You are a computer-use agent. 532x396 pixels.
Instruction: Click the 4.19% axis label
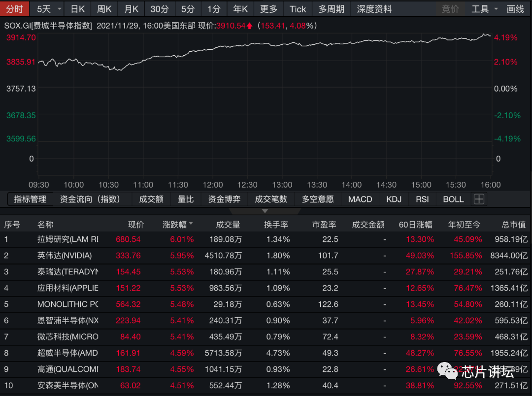505,37
